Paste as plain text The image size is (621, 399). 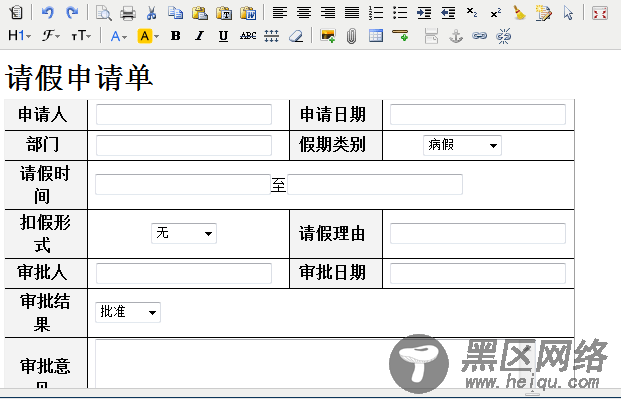[x=224, y=13]
